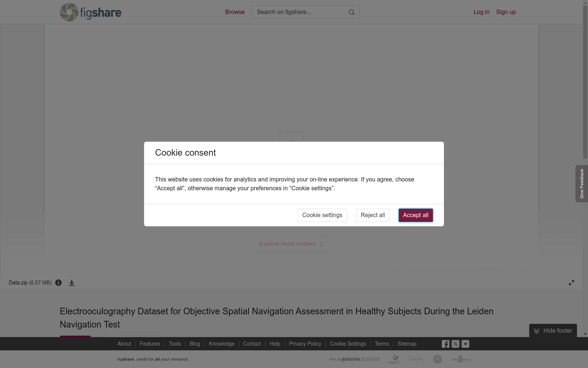Open the Blog footer link

[195, 344]
